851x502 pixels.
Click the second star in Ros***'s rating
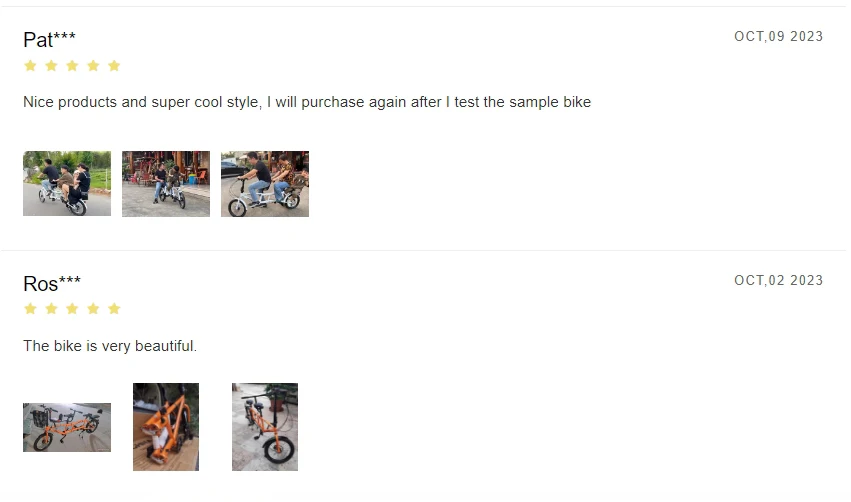(51, 309)
